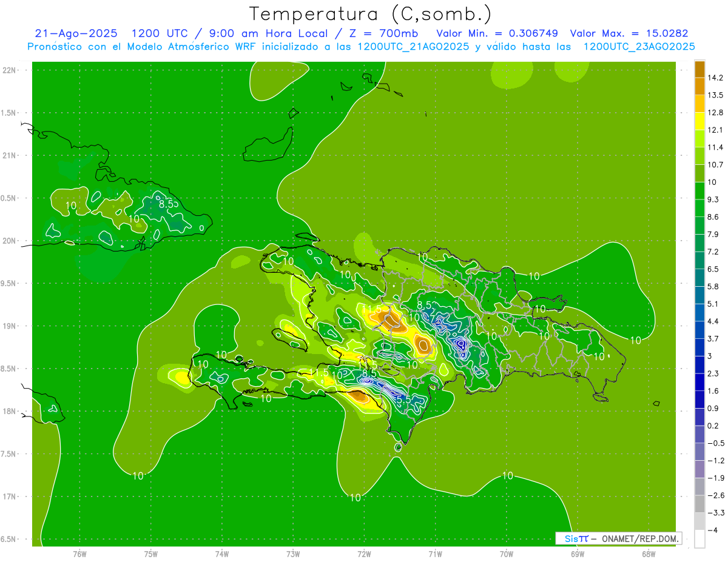Click the "74W" longitude label
Image resolution: width=728 pixels, height=562 pixels.
click(x=221, y=554)
